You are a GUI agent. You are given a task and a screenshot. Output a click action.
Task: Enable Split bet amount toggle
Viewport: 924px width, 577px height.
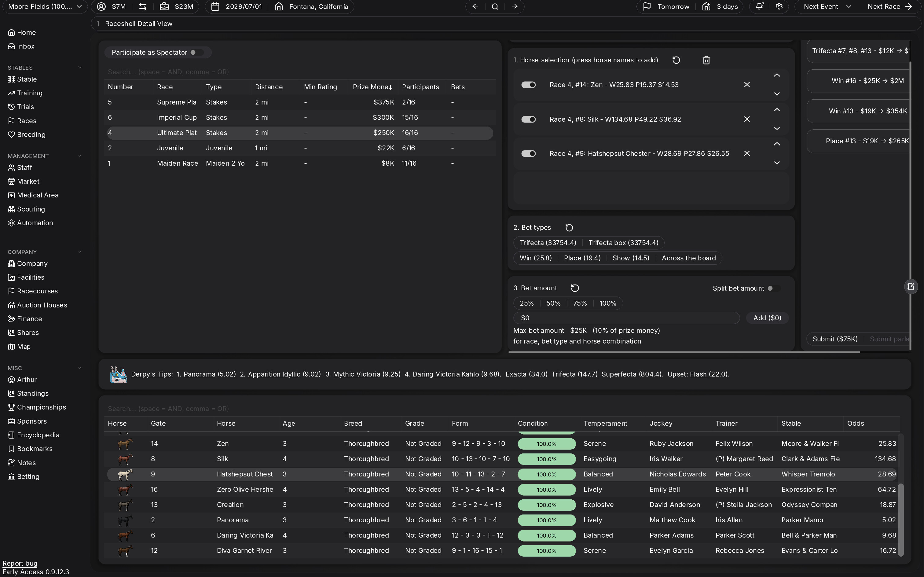774,288
